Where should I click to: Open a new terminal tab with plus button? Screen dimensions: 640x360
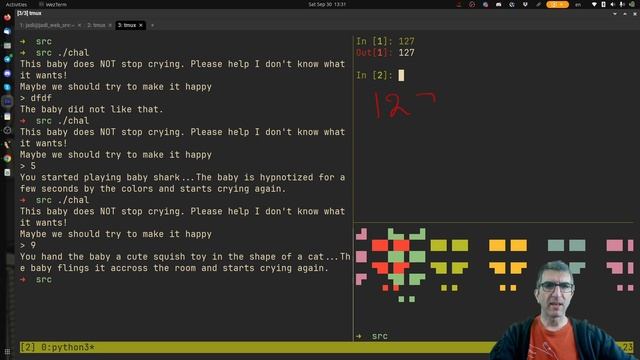[x=152, y=25]
